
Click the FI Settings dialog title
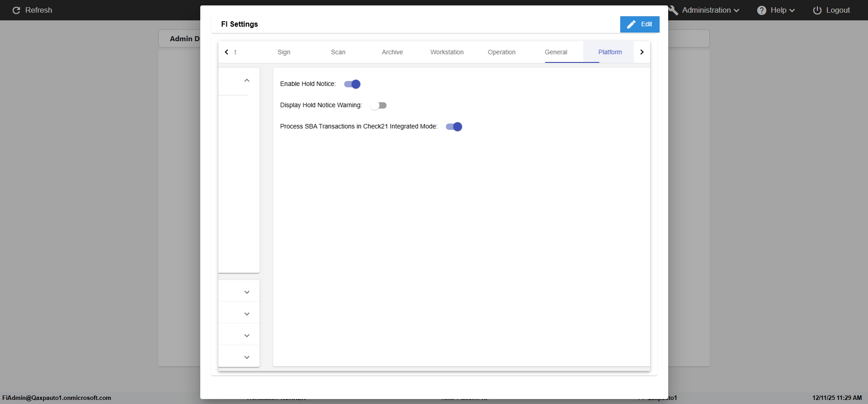click(240, 24)
